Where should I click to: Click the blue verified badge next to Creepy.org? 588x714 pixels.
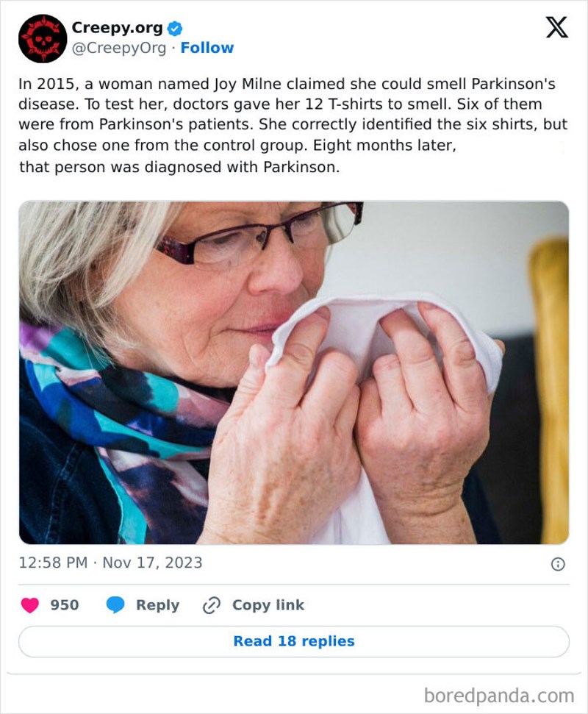coord(175,28)
